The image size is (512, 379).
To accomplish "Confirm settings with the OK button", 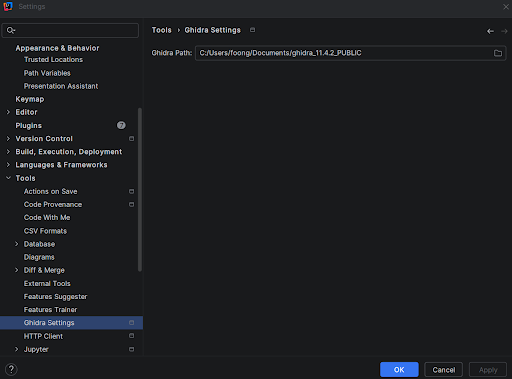I will tap(399, 370).
